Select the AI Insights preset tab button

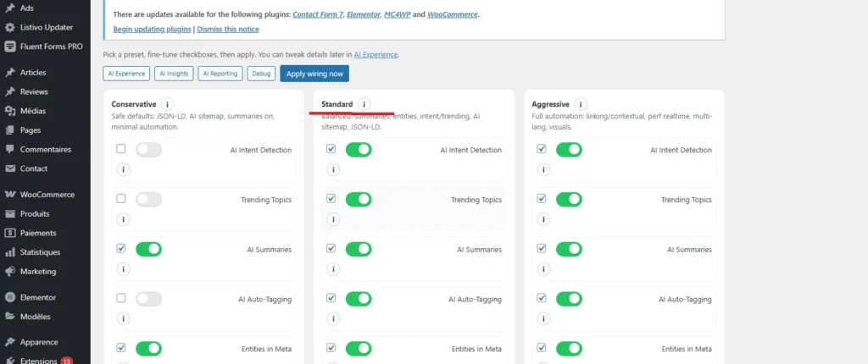tap(174, 74)
